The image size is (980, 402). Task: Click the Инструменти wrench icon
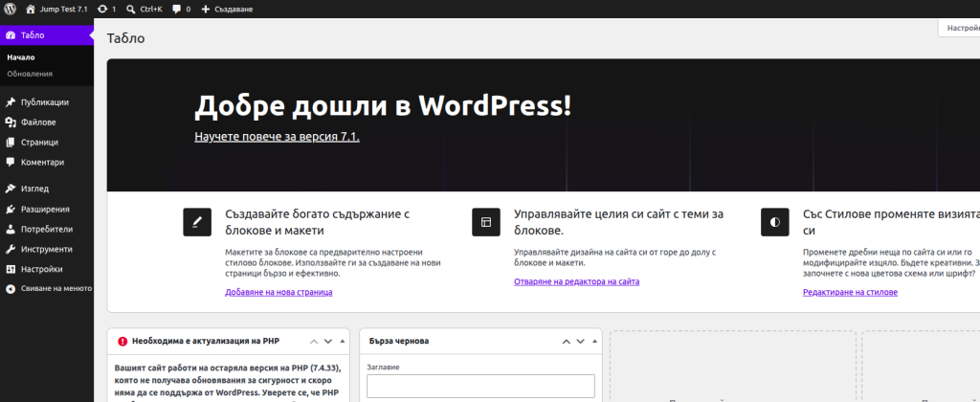point(10,250)
